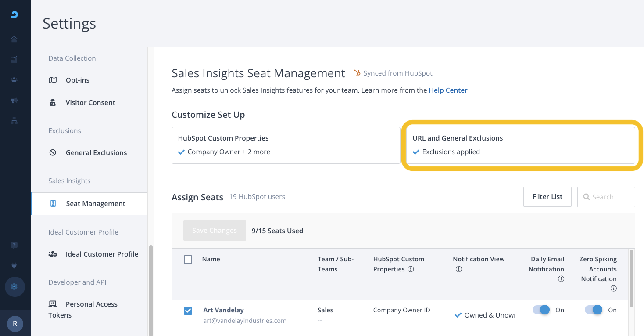Turn off Art Vandelay's Daily Email Notification toggle
The width and height of the screenshot is (644, 336).
click(541, 310)
